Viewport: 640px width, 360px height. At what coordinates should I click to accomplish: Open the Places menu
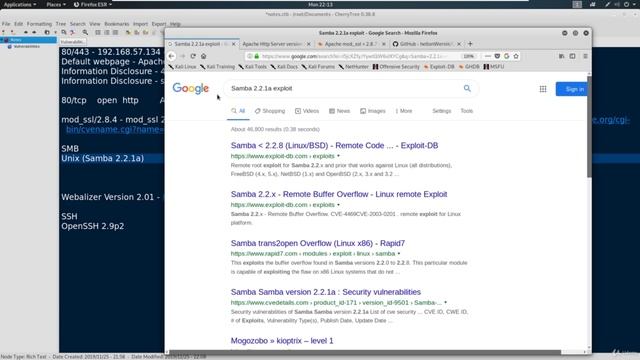pos(56,4)
